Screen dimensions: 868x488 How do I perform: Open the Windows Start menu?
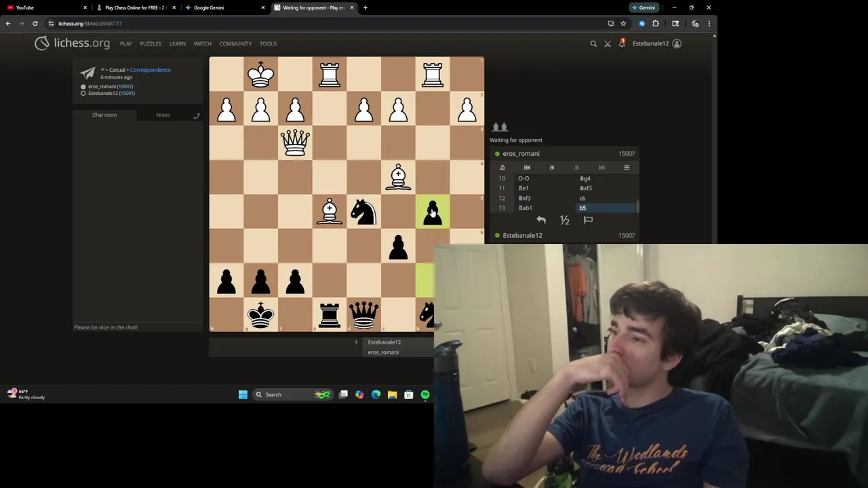(243, 394)
